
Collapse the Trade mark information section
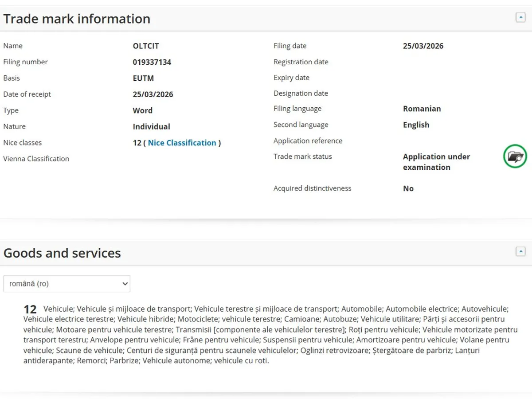[520, 18]
